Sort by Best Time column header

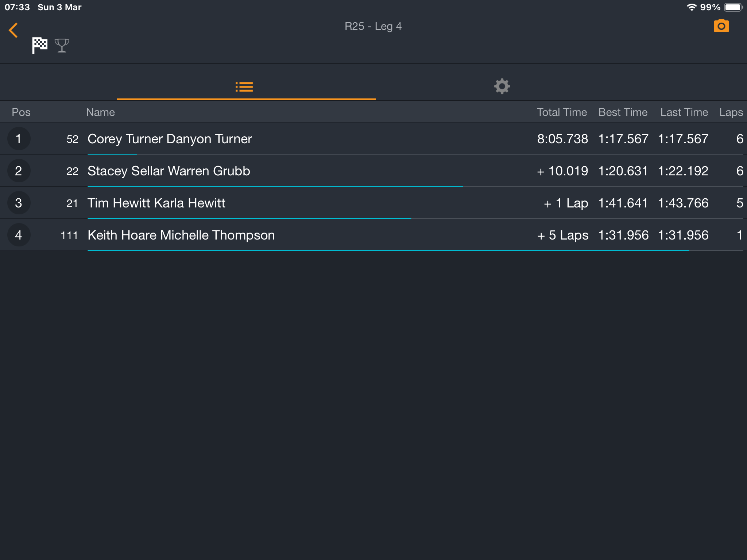[x=623, y=112]
